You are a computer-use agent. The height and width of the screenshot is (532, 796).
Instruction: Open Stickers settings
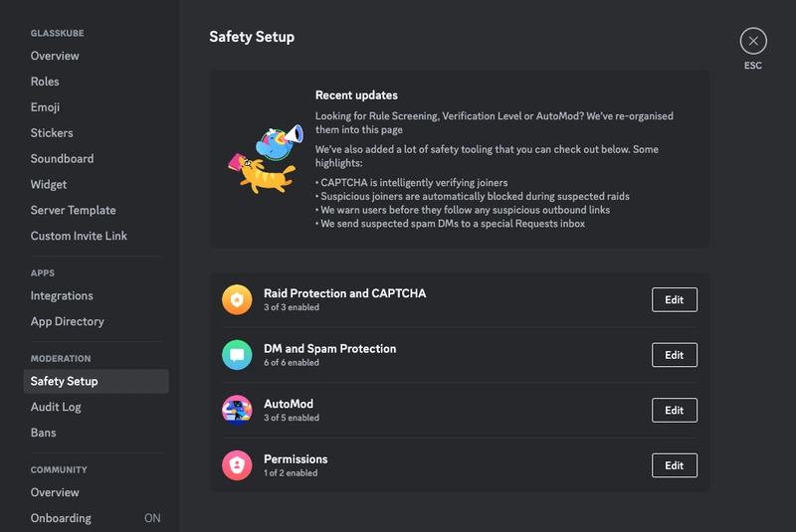[x=96, y=133]
